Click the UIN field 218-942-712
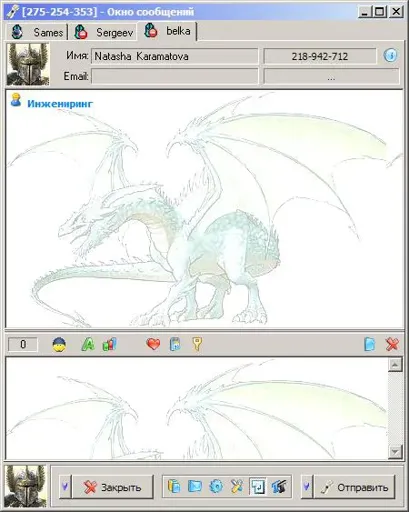The height and width of the screenshot is (512, 409). (x=320, y=56)
